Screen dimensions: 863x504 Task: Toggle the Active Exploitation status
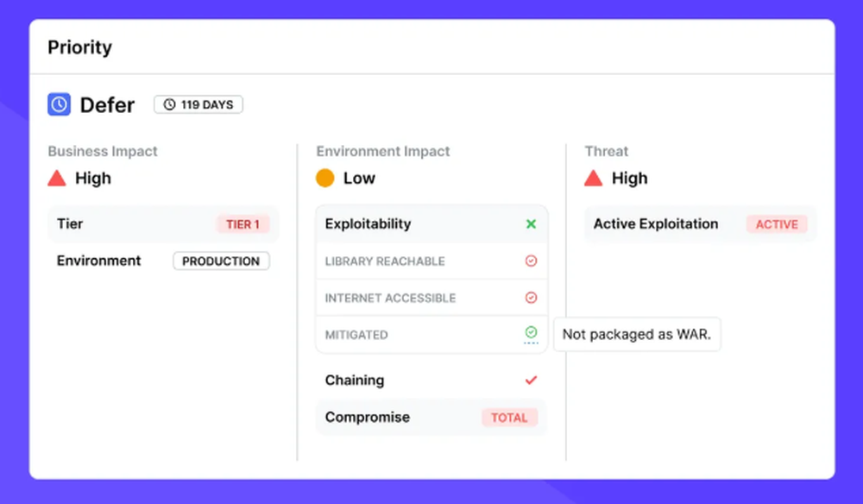point(776,224)
